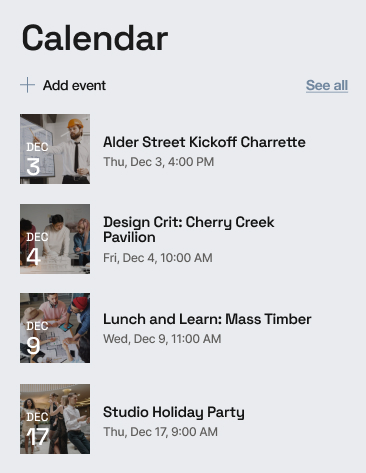Click the Thu, Dec 17, 9:00 AM date
This screenshot has width=366, height=473.
click(160, 432)
